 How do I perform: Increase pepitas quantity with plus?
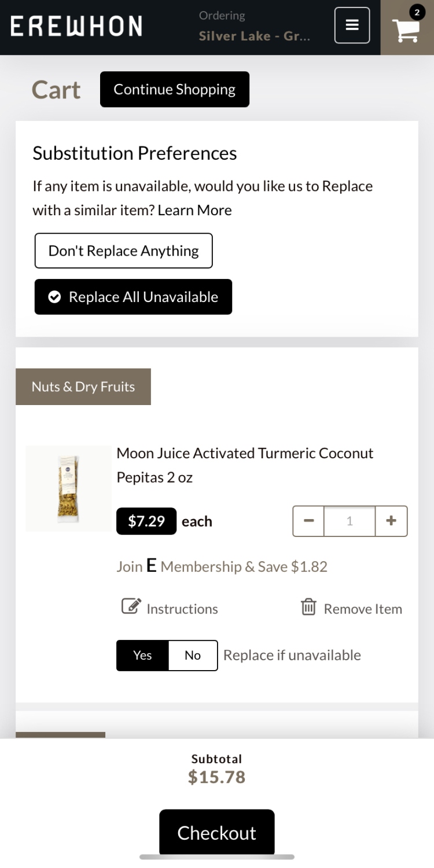(x=391, y=521)
